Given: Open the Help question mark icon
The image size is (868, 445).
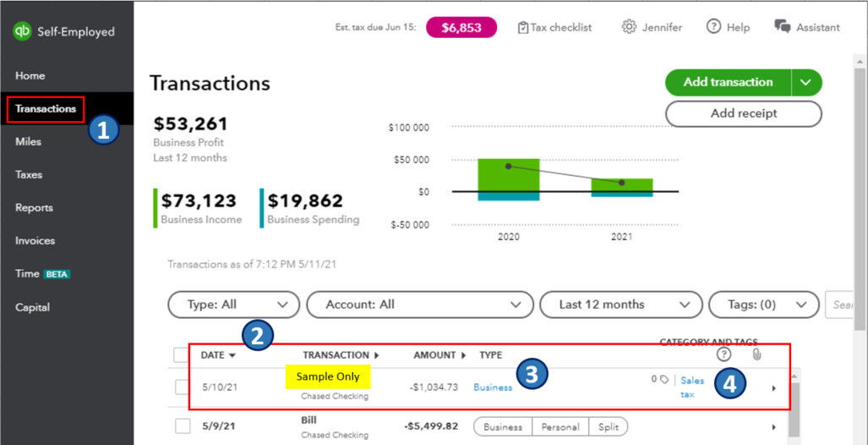Looking at the screenshot, I should tap(714, 27).
